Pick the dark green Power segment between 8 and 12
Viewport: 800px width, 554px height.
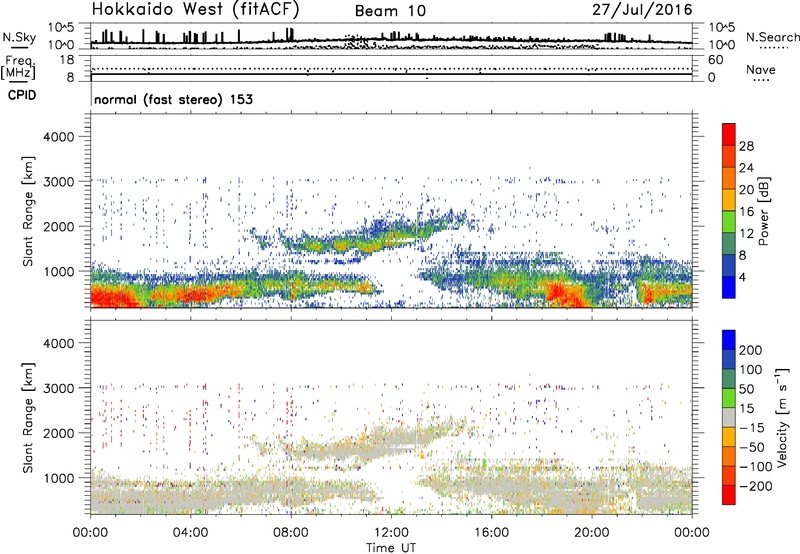(729, 244)
